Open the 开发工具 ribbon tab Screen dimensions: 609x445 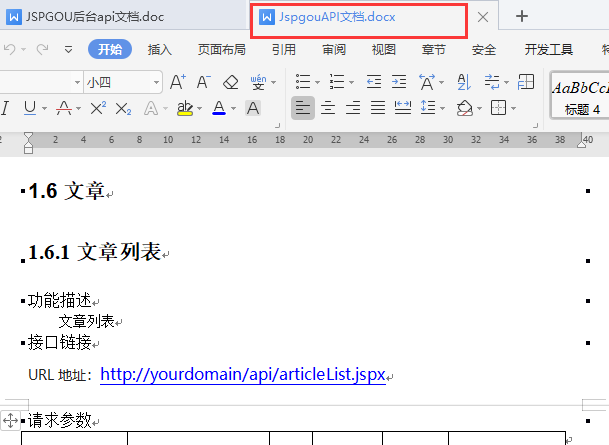[548, 49]
